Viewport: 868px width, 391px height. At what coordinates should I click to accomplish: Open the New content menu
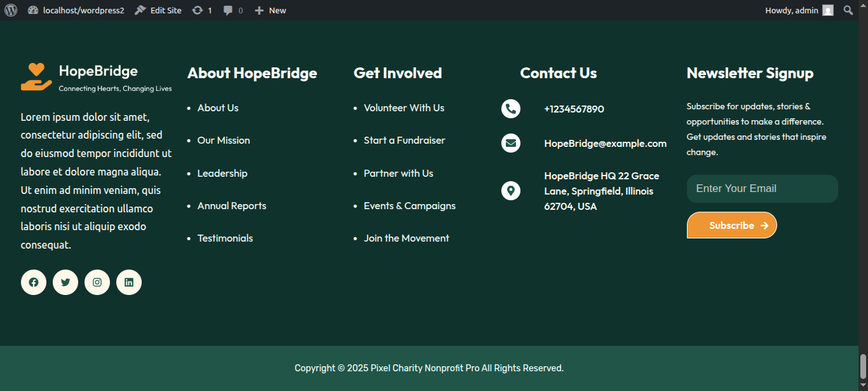(x=271, y=10)
